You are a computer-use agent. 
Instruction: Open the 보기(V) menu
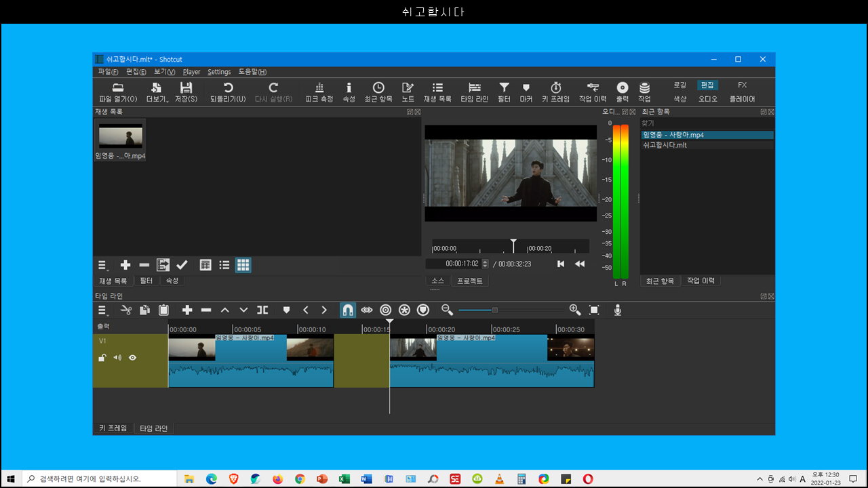(x=165, y=72)
